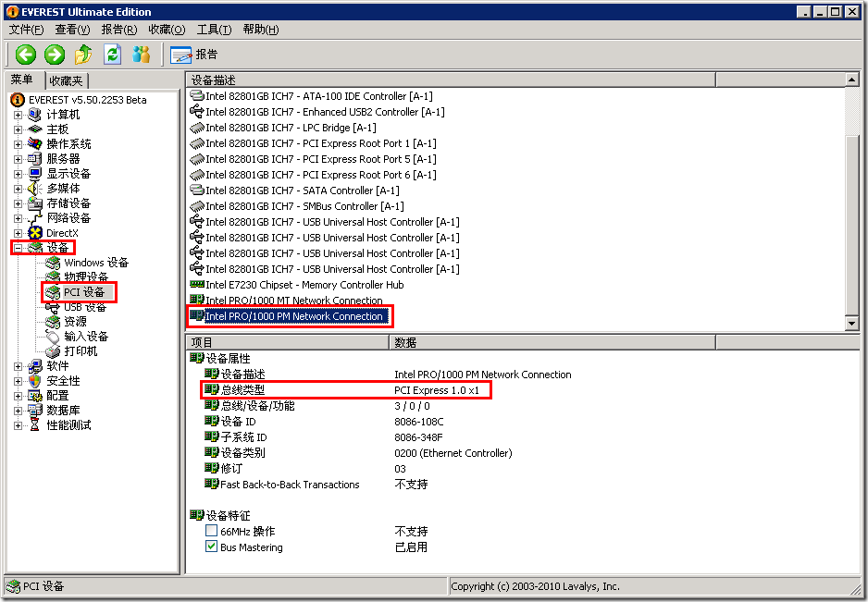This screenshot has width=868, height=602.
Task: Select the USB 设备 tree icon
Action: [53, 308]
